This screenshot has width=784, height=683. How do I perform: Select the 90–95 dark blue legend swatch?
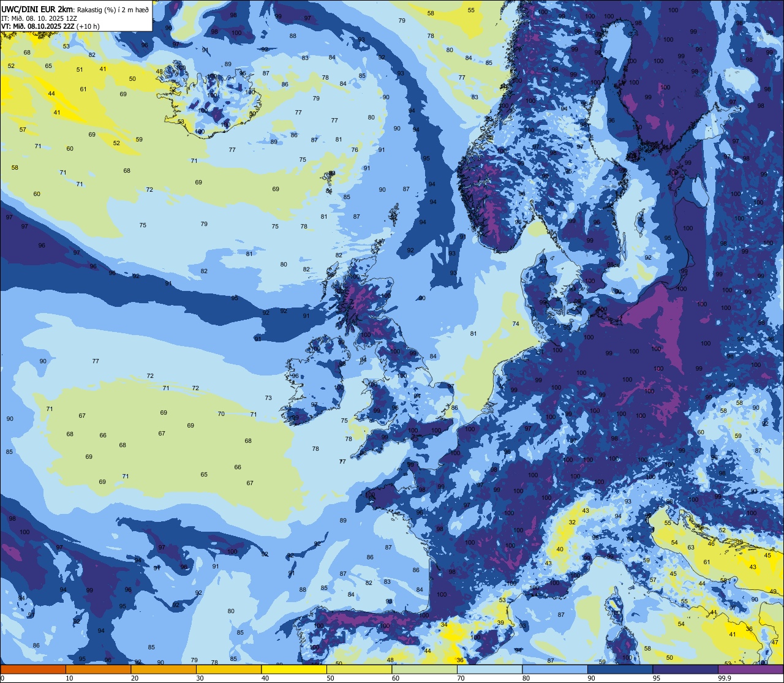620,670
